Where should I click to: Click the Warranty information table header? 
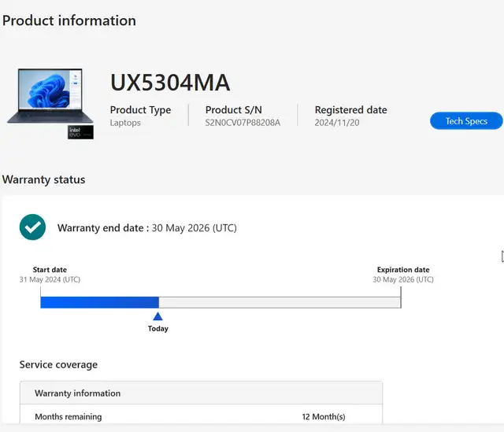coord(202,393)
